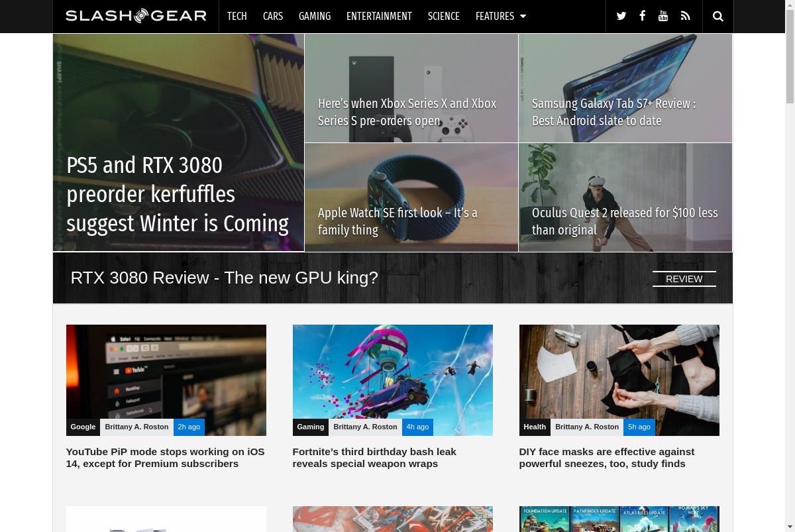The image size is (795, 532).
Task: Click Brittany A. Roston on face masks article
Action: tap(587, 427)
